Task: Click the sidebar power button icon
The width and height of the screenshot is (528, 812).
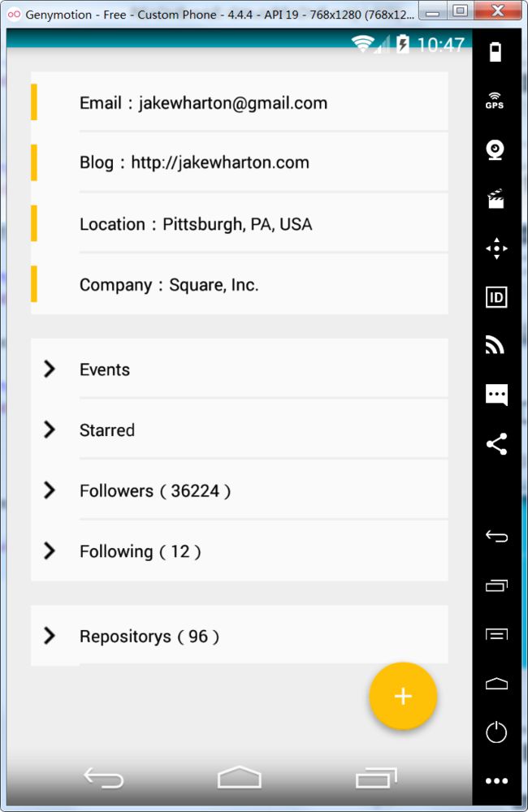Action: coord(496,732)
